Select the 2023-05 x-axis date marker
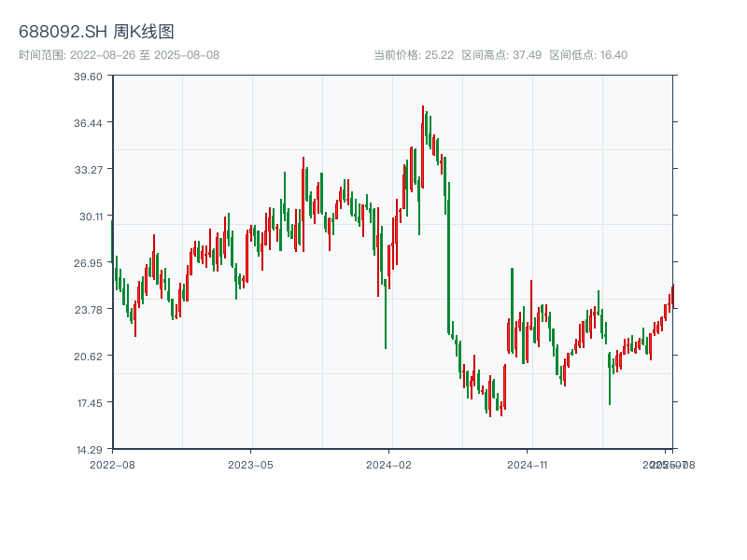The width and height of the screenshot is (747, 560). click(x=250, y=464)
